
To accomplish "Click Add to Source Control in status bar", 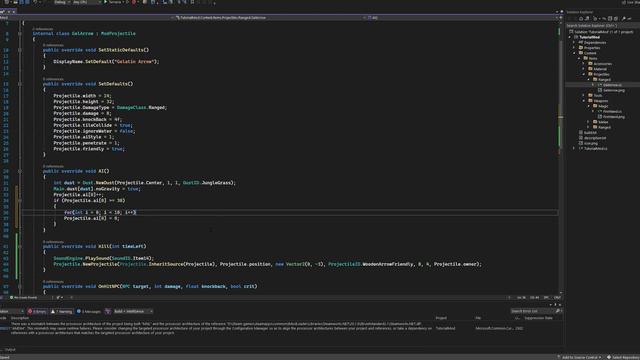I will point(580,357).
